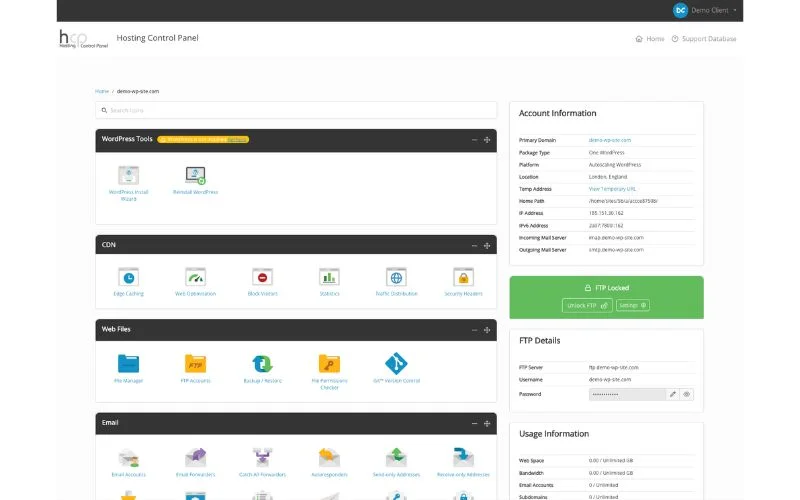
Task: Click the link in the yellow WordPress warning badge
Action: click(237, 139)
